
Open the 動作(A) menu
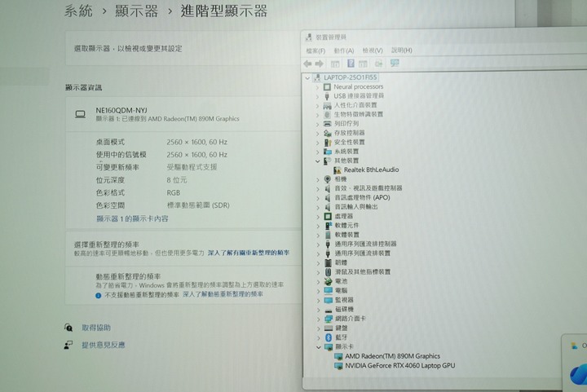344,51
